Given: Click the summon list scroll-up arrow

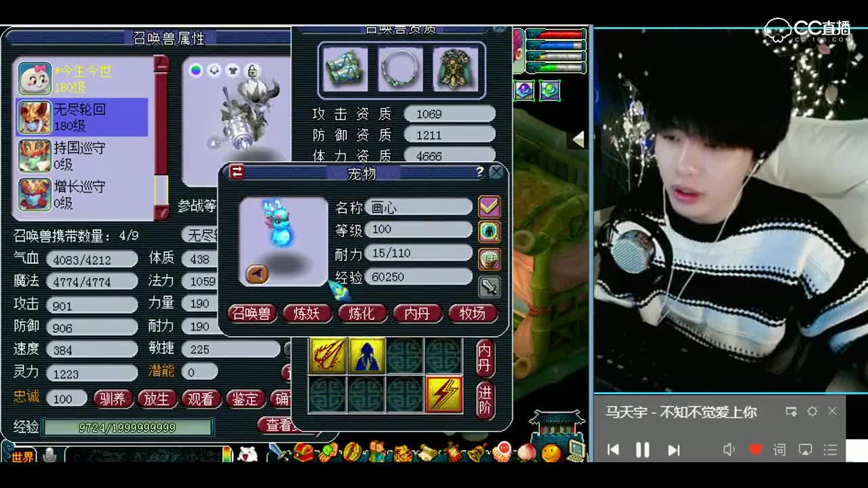Looking at the screenshot, I should [161, 65].
